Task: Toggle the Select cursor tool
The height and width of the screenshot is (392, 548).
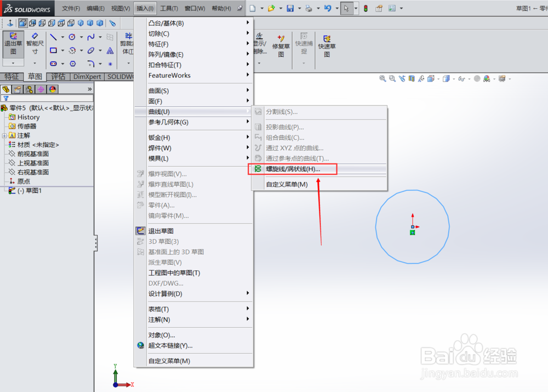Action: click(x=346, y=8)
